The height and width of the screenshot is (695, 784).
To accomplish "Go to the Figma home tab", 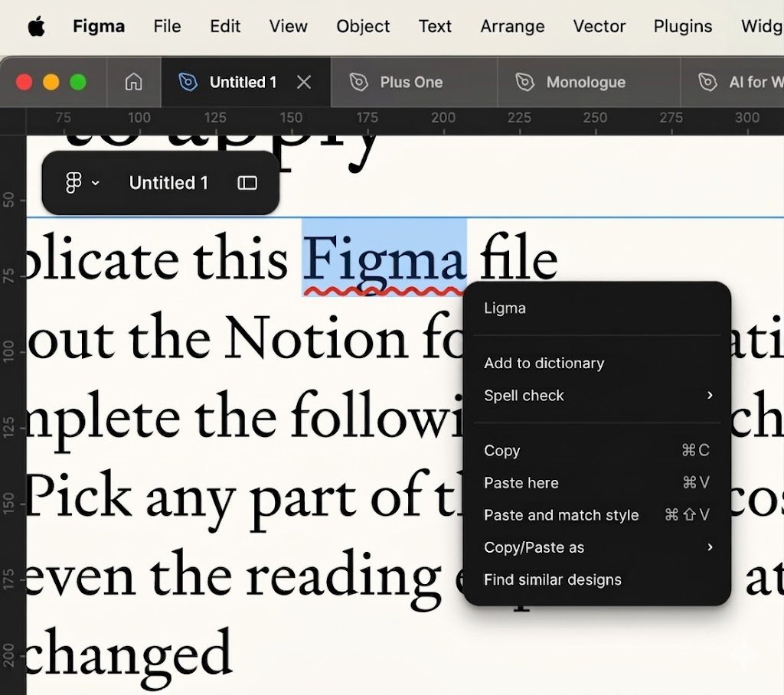I will (x=133, y=81).
